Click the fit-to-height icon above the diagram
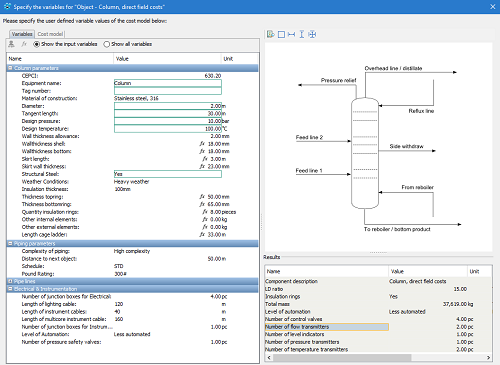The height and width of the screenshot is (365, 500). (x=302, y=34)
